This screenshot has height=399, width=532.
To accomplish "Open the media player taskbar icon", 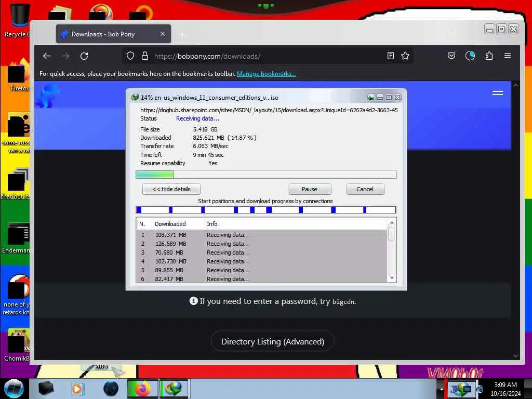I will pyautogui.click(x=77, y=389).
